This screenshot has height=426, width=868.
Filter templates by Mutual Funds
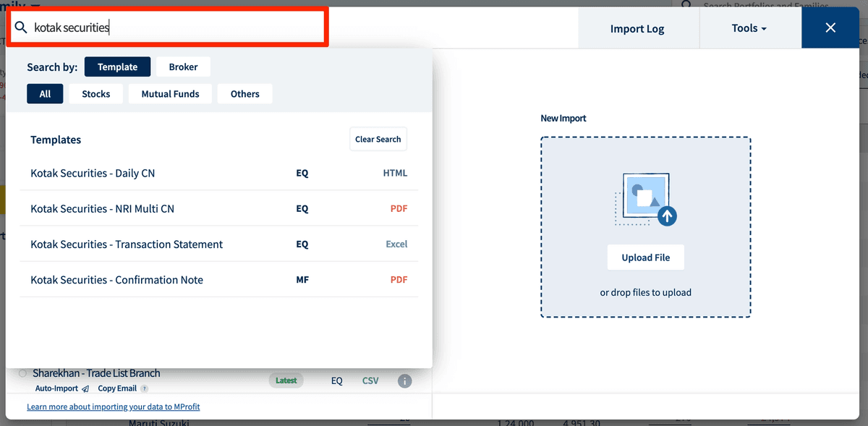tap(170, 94)
